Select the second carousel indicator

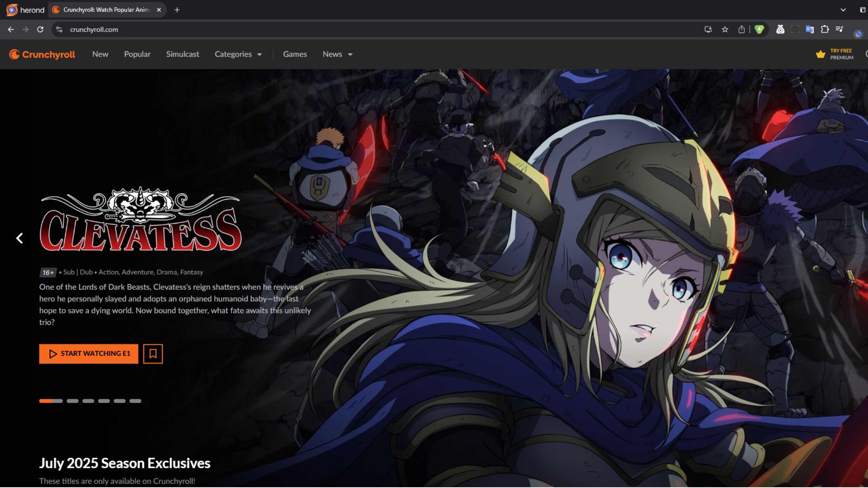(72, 401)
